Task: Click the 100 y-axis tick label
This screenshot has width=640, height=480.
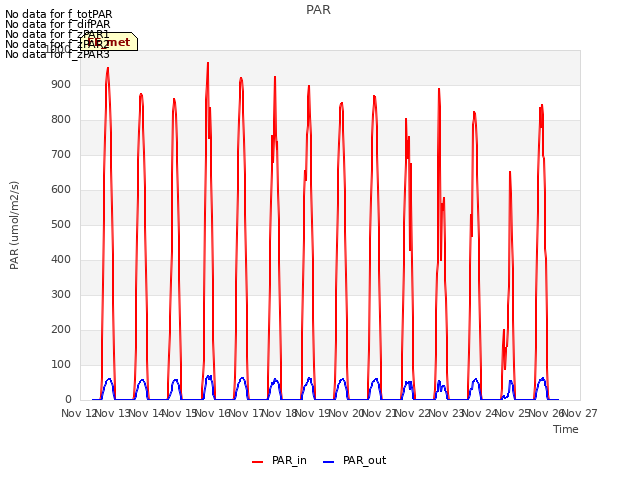Action: click(61, 364)
